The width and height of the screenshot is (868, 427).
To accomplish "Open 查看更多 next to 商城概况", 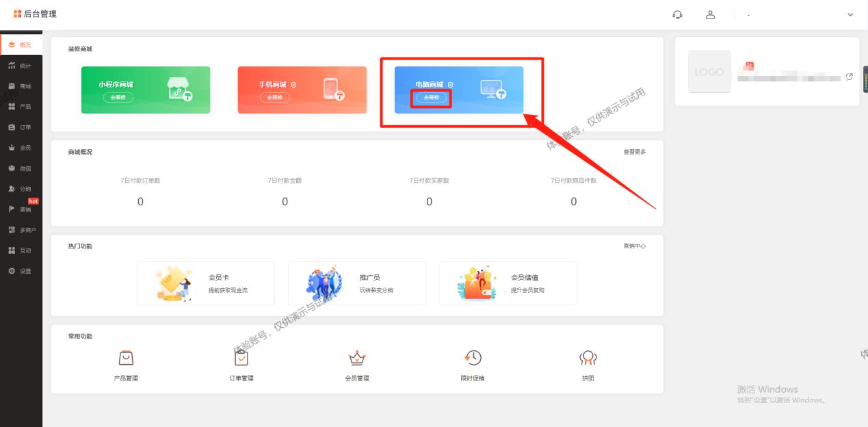I will (x=635, y=152).
